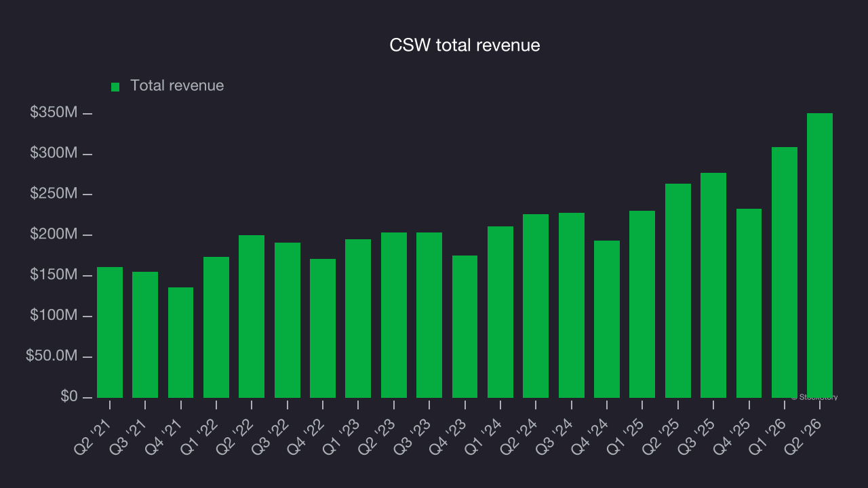
Task: Select the Q2 '21 revenue bar
Action: tap(110, 332)
